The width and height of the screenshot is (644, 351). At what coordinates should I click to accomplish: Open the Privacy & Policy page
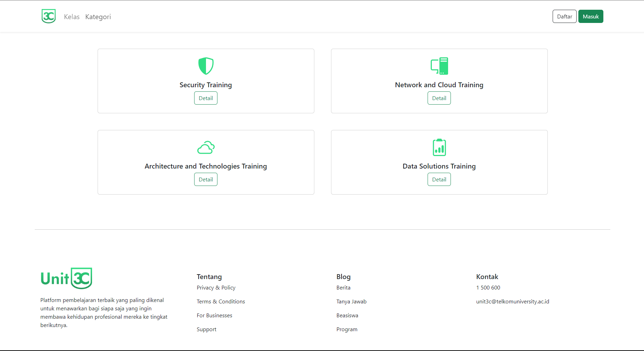(x=216, y=287)
